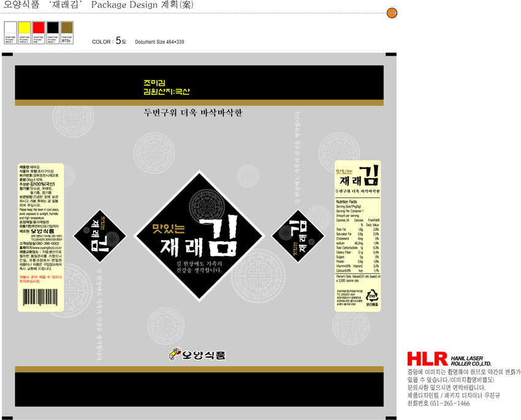Click the 오양식품 logo at bottom center

click(x=197, y=354)
